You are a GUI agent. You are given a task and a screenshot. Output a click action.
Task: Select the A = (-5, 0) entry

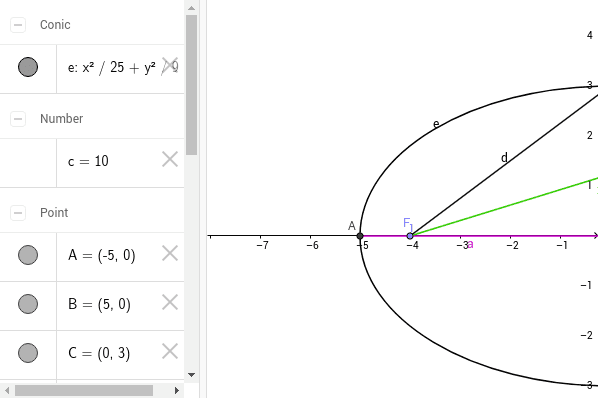(x=121, y=257)
